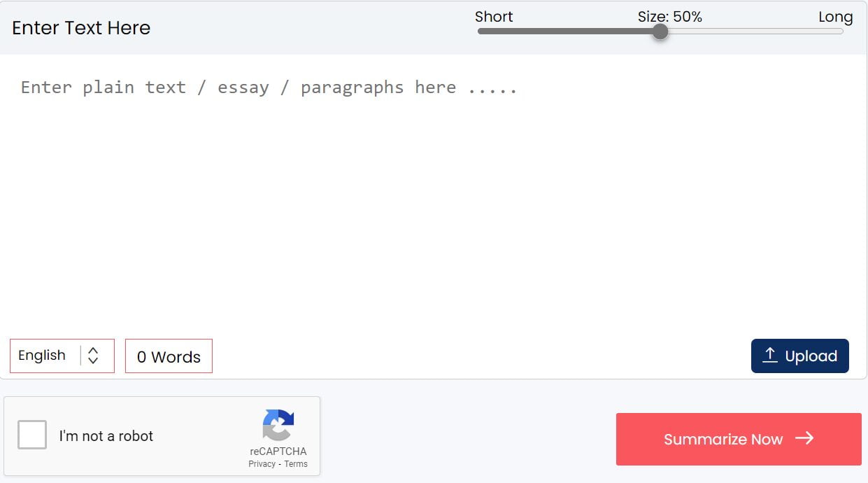The width and height of the screenshot is (868, 483).
Task: Click the 0 Words counter
Action: (x=169, y=356)
